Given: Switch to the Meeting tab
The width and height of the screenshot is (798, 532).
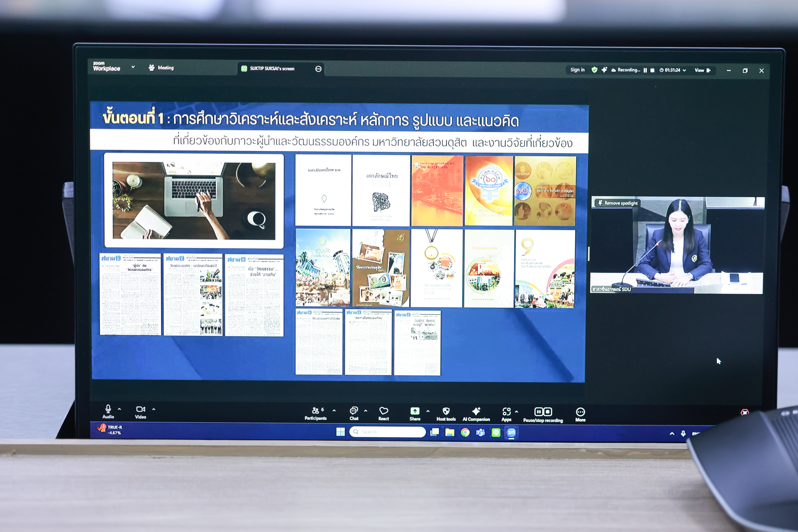Looking at the screenshot, I should 161,67.
